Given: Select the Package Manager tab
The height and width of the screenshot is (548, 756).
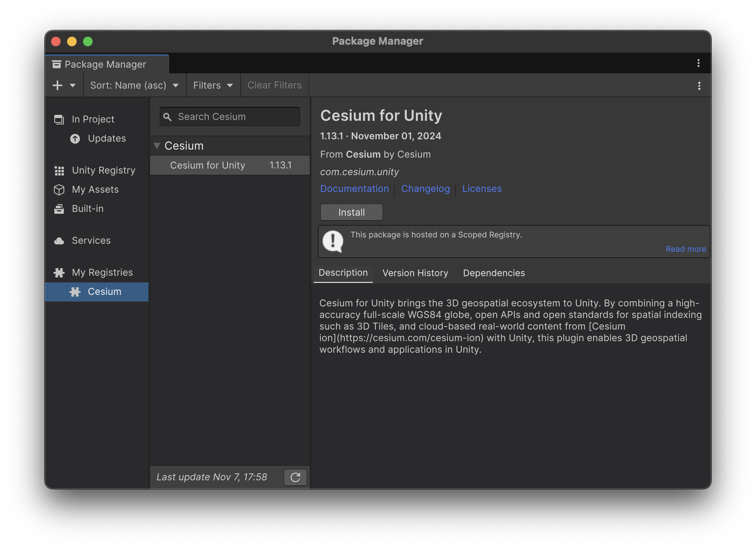Looking at the screenshot, I should 107,64.
